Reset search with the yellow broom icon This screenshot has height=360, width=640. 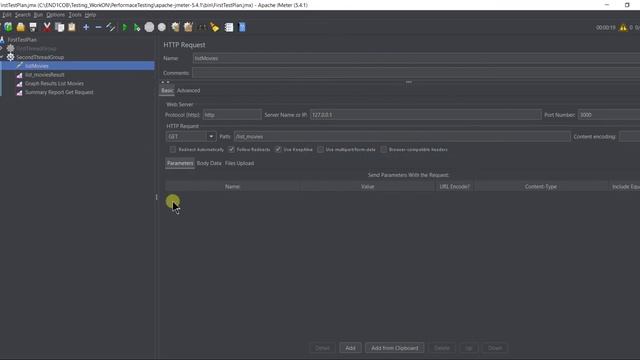(x=215, y=27)
